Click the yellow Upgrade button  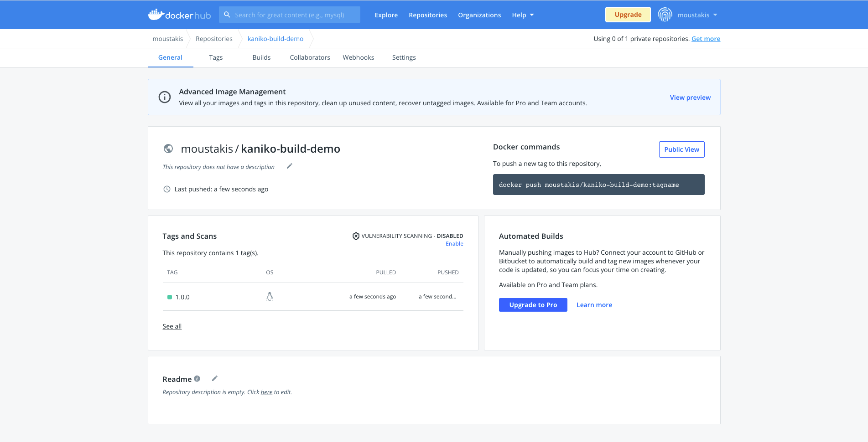[628, 15]
